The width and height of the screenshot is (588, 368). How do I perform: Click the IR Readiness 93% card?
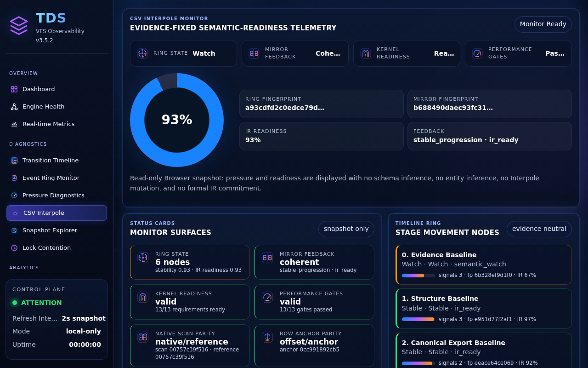point(322,136)
